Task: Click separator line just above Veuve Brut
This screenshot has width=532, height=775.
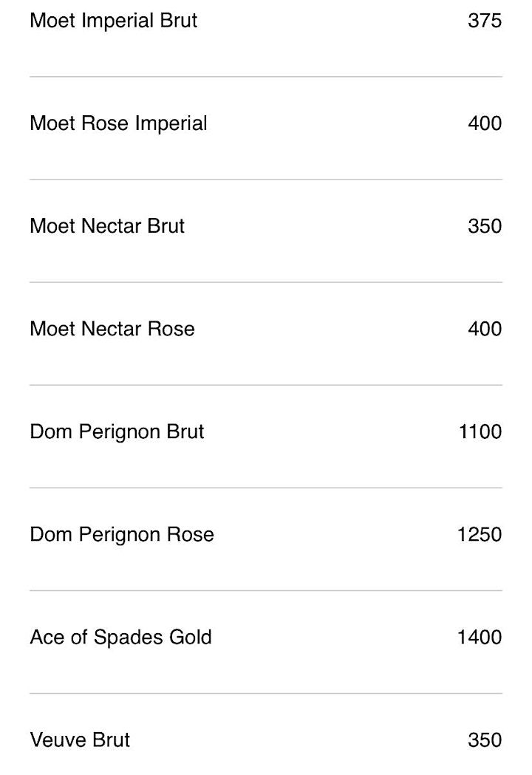Action: point(266,693)
